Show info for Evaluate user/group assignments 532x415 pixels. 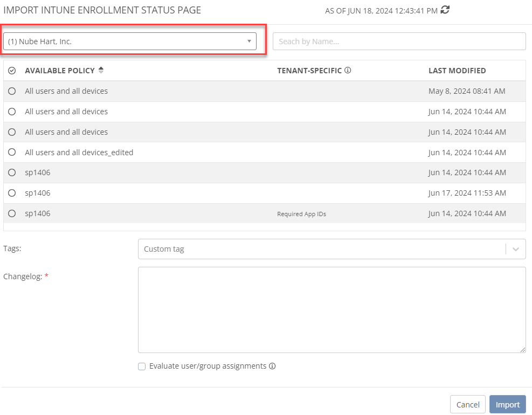tap(272, 366)
